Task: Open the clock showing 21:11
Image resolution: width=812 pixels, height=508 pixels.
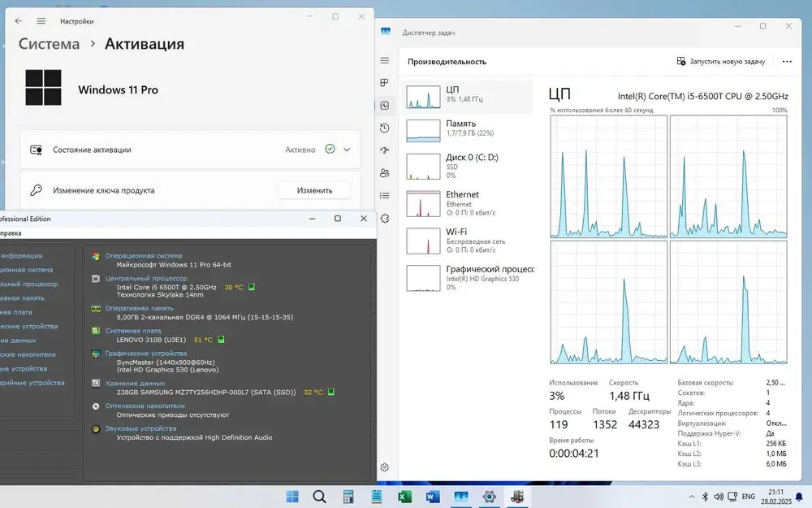Action: point(775,497)
